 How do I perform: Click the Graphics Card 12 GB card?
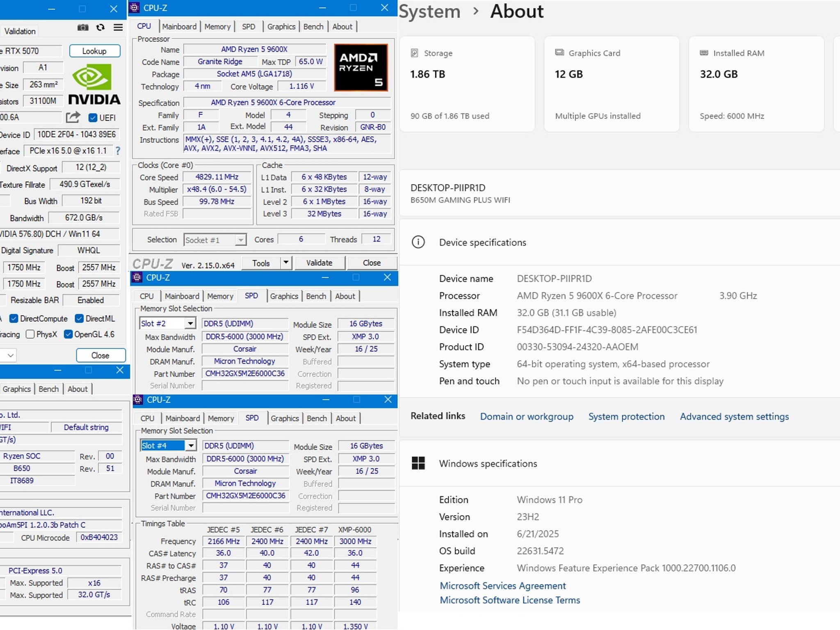(612, 84)
